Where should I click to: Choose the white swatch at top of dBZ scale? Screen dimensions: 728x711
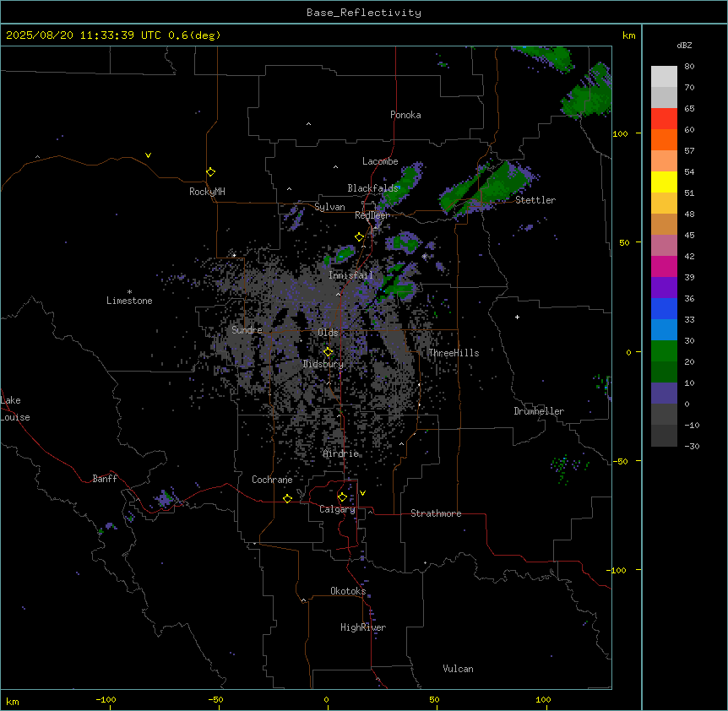[664, 77]
